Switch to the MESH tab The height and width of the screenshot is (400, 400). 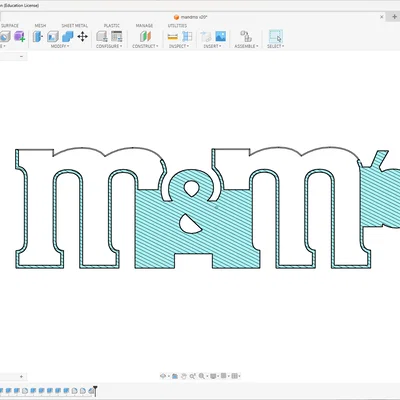click(40, 26)
